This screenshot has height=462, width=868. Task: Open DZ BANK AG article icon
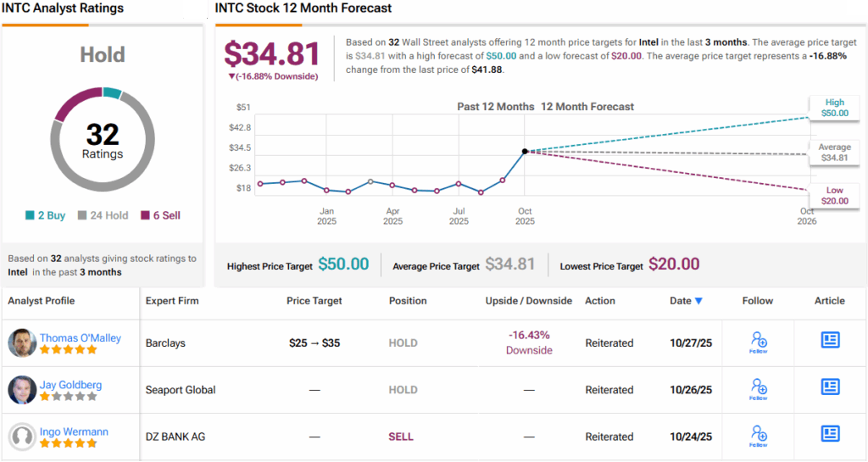point(830,433)
